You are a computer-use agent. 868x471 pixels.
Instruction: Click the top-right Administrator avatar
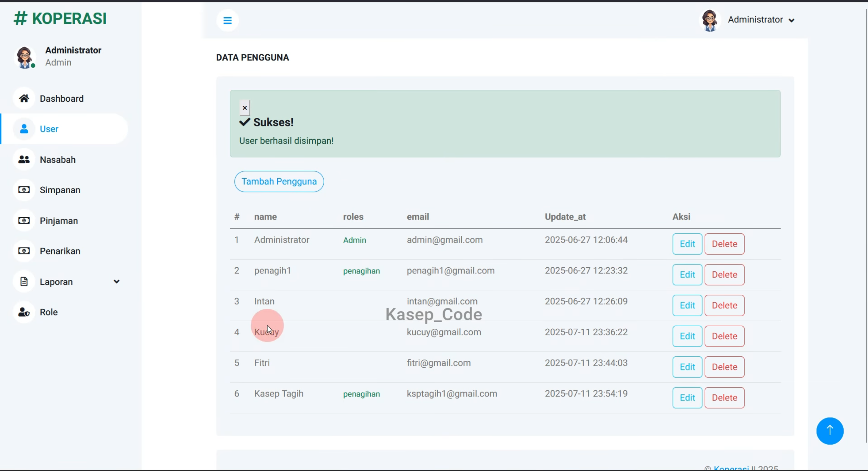pos(710,20)
